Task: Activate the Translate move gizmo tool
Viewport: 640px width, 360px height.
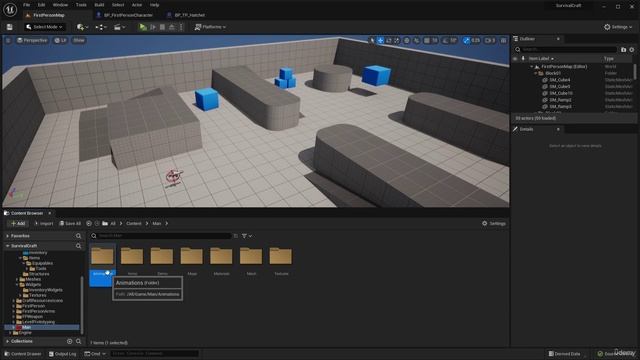Action: [380, 40]
